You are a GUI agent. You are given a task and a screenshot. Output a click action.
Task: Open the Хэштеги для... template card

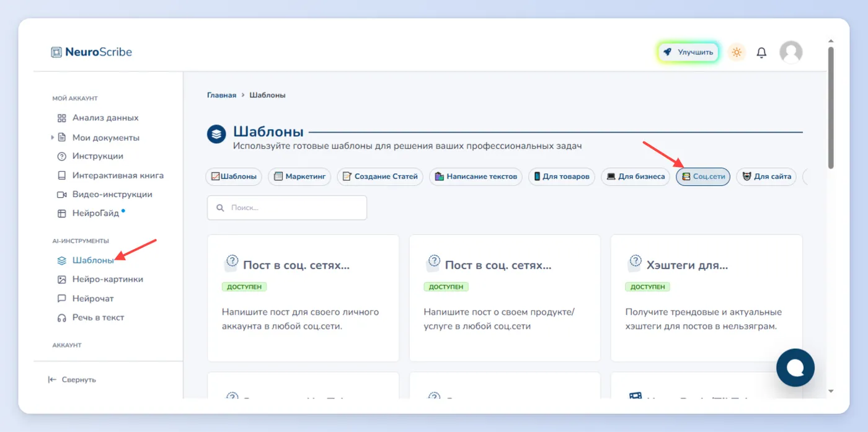click(706, 298)
